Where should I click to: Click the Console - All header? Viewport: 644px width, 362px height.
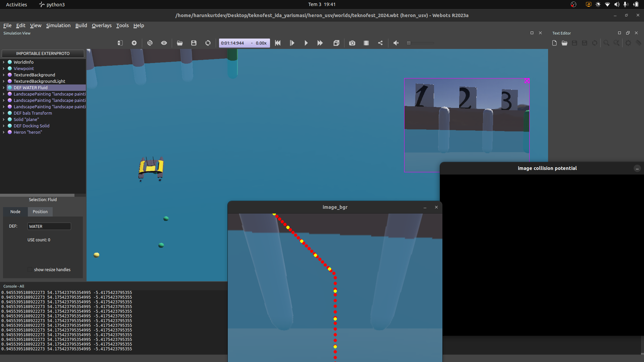coord(14,286)
